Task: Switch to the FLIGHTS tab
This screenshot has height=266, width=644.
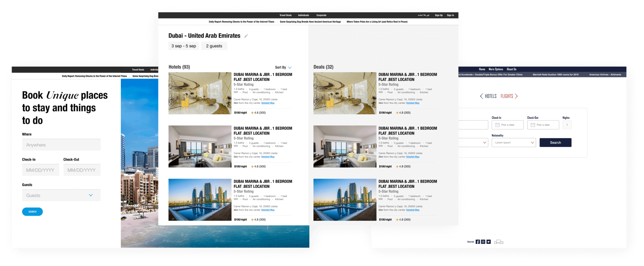Action: point(507,96)
